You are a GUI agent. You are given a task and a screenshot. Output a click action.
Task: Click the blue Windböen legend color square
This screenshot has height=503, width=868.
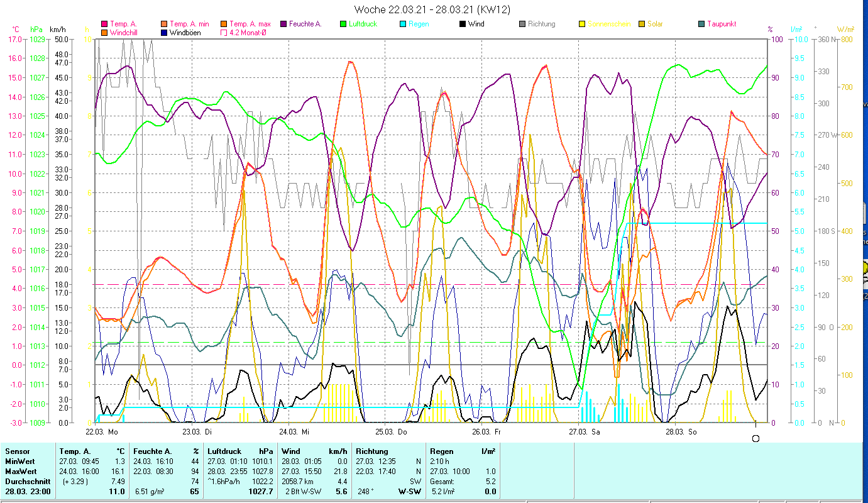point(163,32)
